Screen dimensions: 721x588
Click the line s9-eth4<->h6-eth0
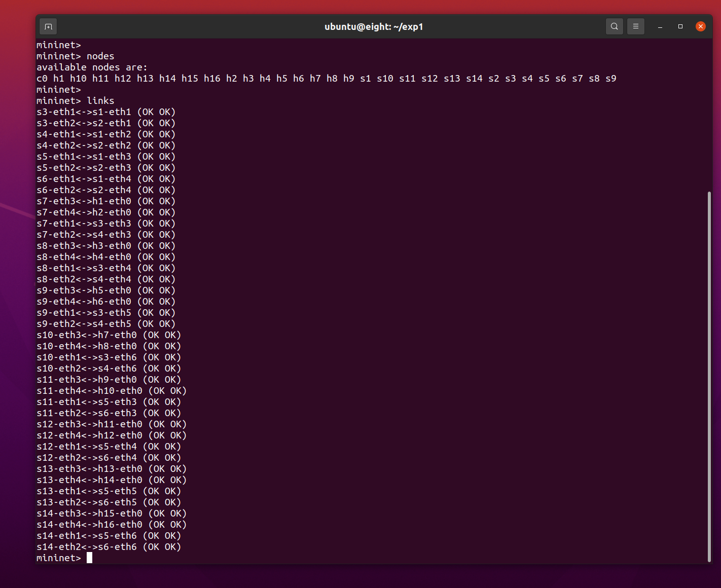click(106, 302)
